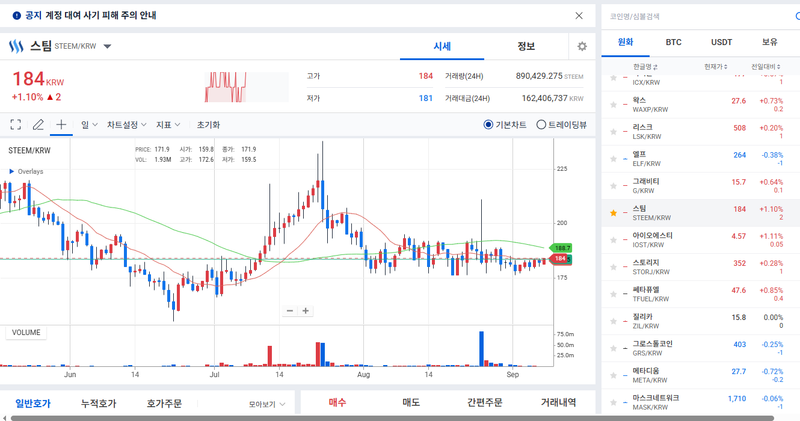The height and width of the screenshot is (421, 800).
Task: Select the BTC market tab
Action: (673, 42)
